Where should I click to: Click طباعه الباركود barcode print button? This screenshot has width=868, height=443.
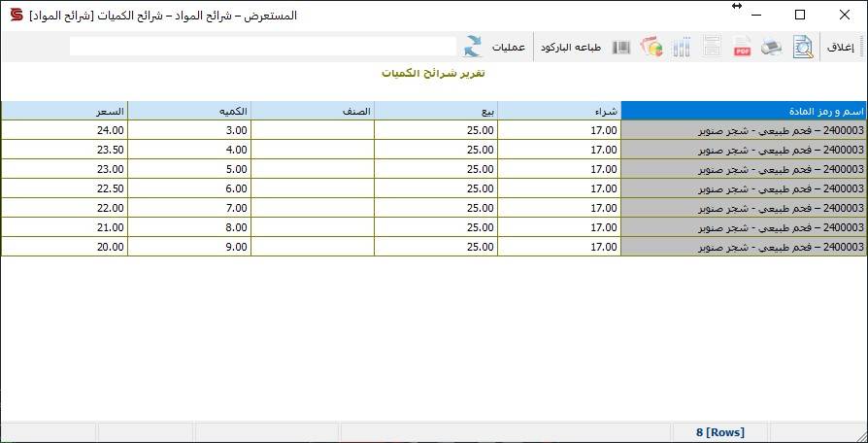click(x=571, y=47)
